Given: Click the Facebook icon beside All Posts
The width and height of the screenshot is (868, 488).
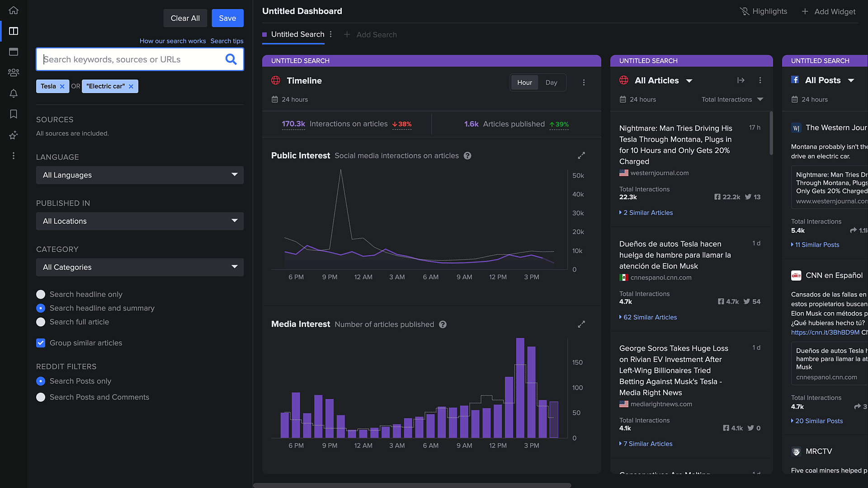Looking at the screenshot, I should (x=795, y=80).
